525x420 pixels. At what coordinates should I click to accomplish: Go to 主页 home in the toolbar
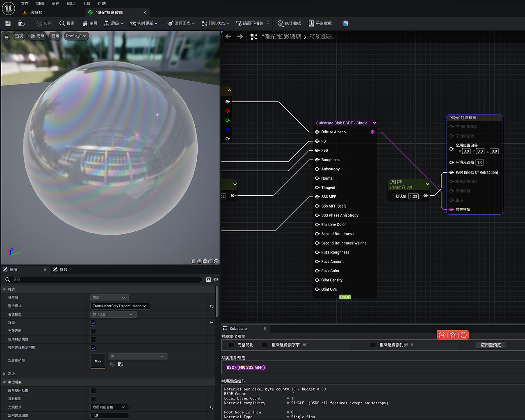pyautogui.click(x=90, y=23)
